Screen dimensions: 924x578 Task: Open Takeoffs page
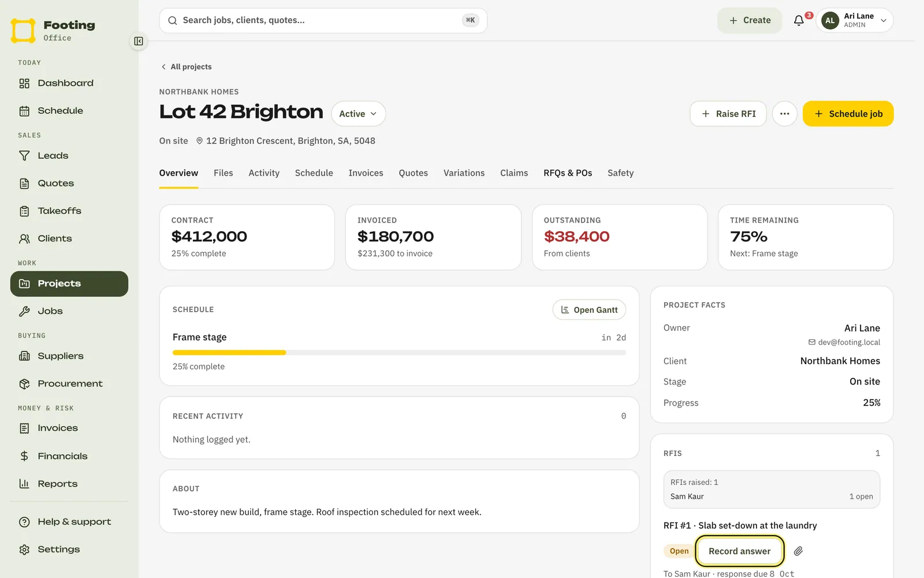tap(69, 211)
